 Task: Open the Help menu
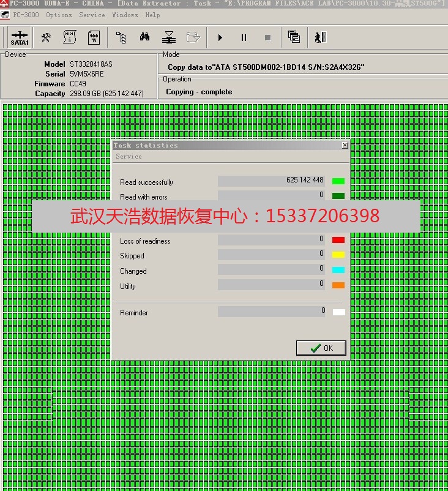152,15
